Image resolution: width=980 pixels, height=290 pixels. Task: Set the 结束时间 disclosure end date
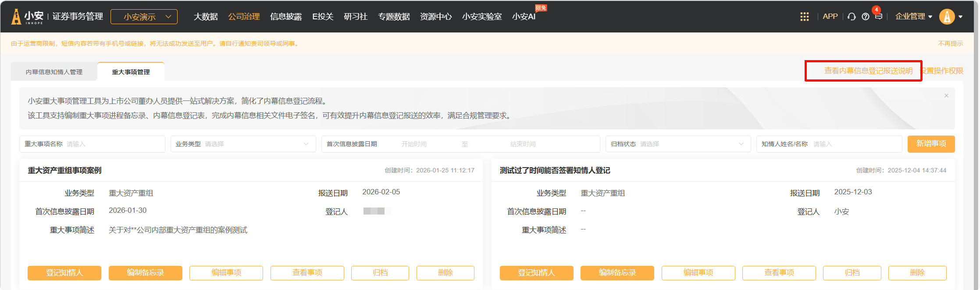(x=523, y=144)
